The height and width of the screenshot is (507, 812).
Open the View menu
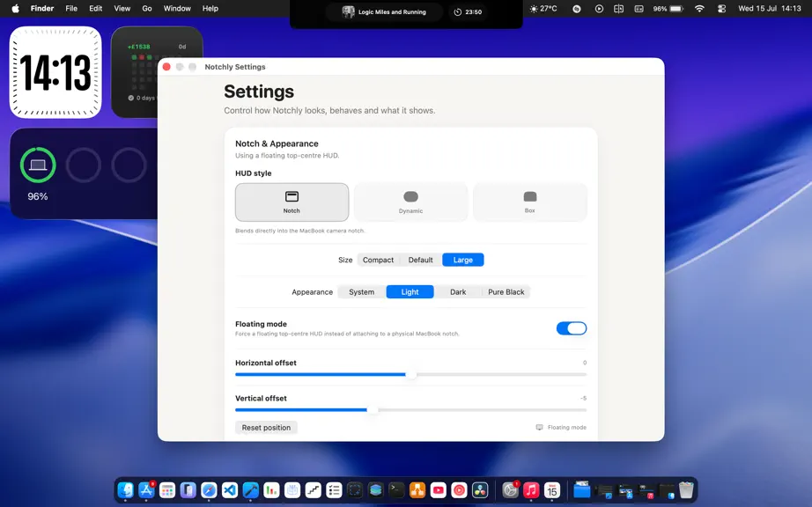(x=122, y=8)
